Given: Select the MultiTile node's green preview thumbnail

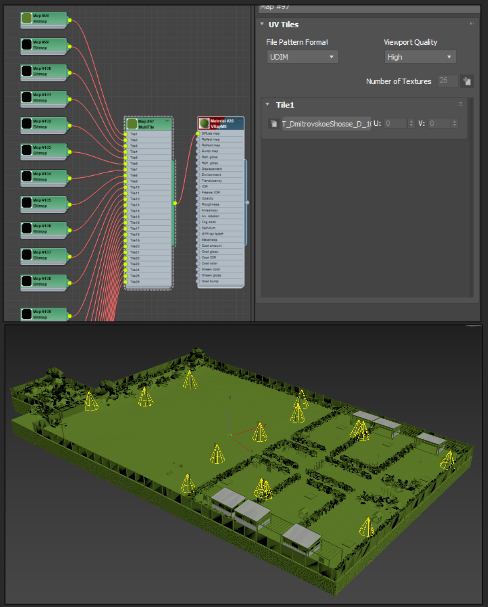Looking at the screenshot, I should (132, 124).
